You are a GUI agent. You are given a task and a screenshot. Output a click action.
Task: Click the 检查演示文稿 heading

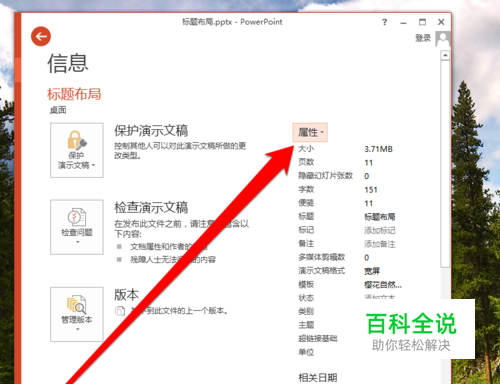pyautogui.click(x=151, y=207)
